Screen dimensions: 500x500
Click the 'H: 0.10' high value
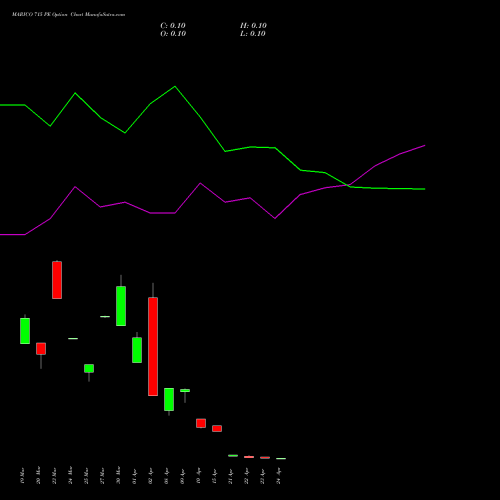click(253, 26)
